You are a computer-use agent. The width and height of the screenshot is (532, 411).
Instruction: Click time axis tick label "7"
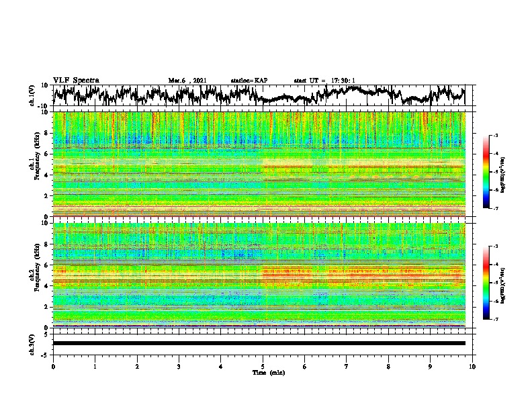(x=347, y=367)
